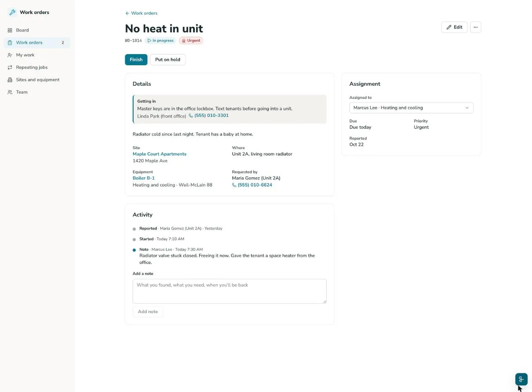Image resolution: width=532 pixels, height=392 pixels.
Task: Click the back arrow before Work orders breadcrumb
Action: 127,13
